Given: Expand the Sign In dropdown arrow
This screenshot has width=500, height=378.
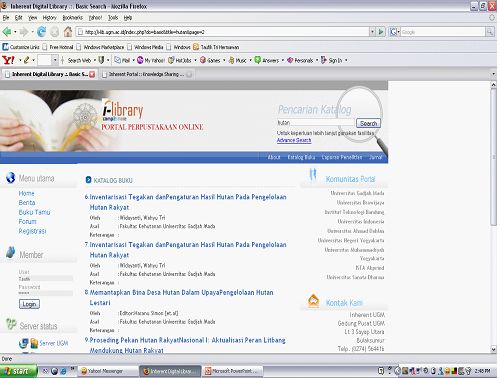Looking at the screenshot, I should (x=346, y=60).
